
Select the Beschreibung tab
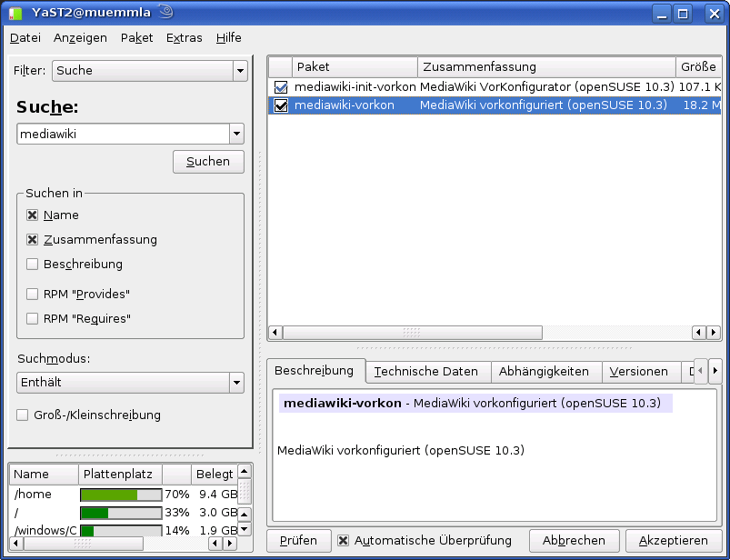tap(315, 371)
